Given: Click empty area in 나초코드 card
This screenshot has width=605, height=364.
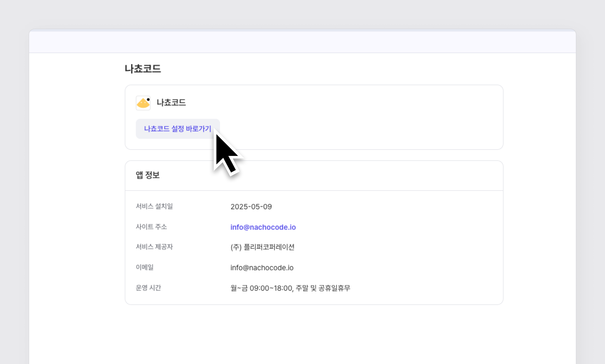Looking at the screenshot, I should pos(368,118).
